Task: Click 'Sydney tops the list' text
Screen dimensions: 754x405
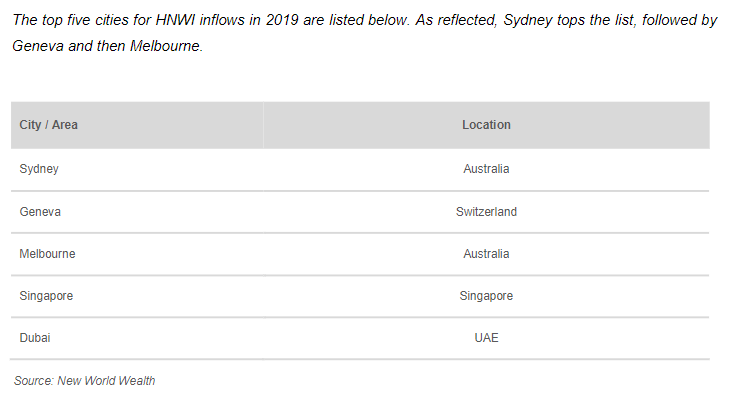Action: (569, 20)
